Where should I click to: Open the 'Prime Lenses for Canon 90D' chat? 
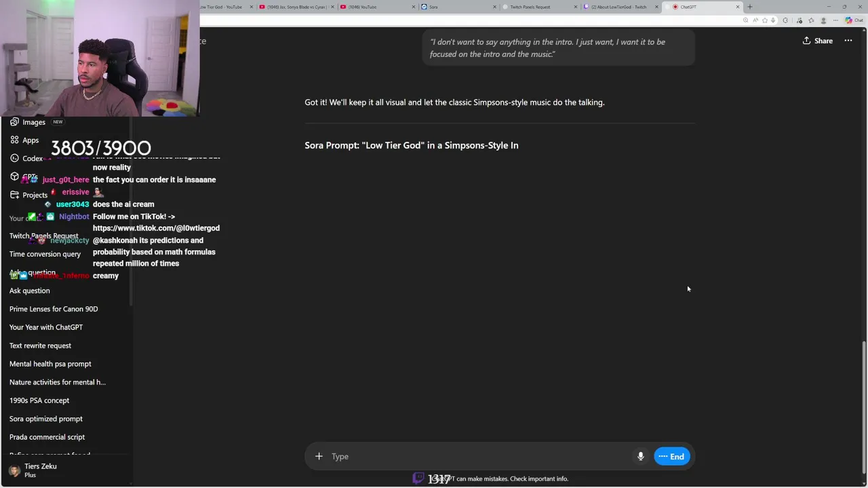pyautogui.click(x=54, y=309)
